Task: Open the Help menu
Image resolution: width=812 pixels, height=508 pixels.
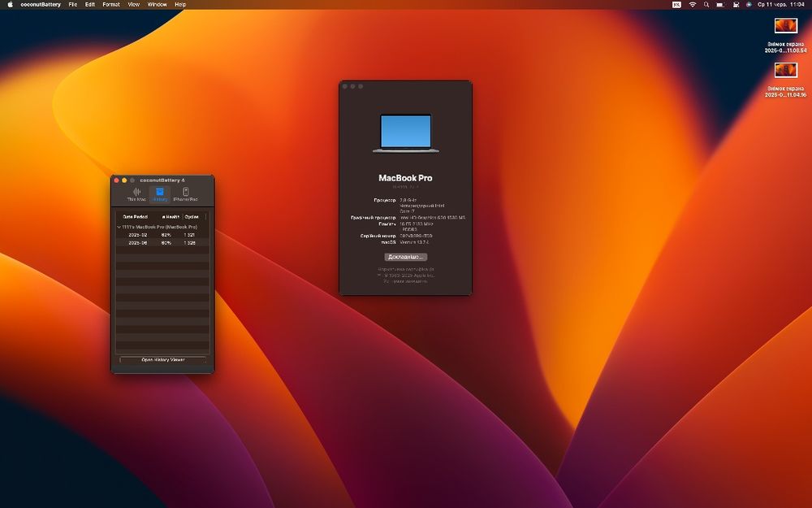Action: [x=180, y=4]
